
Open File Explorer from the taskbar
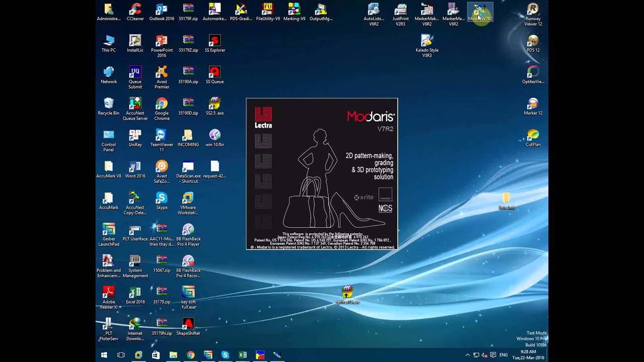[173, 355]
